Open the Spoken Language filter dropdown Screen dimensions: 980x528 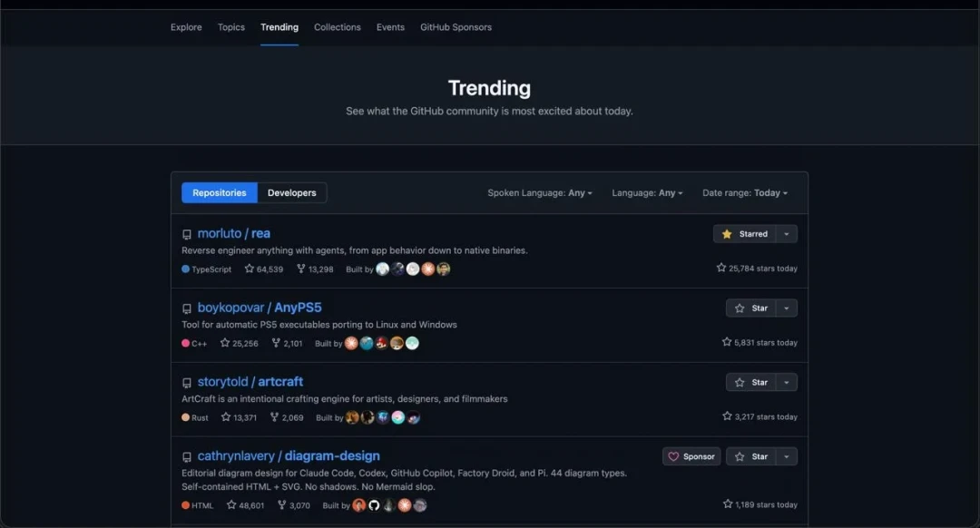pyautogui.click(x=540, y=193)
